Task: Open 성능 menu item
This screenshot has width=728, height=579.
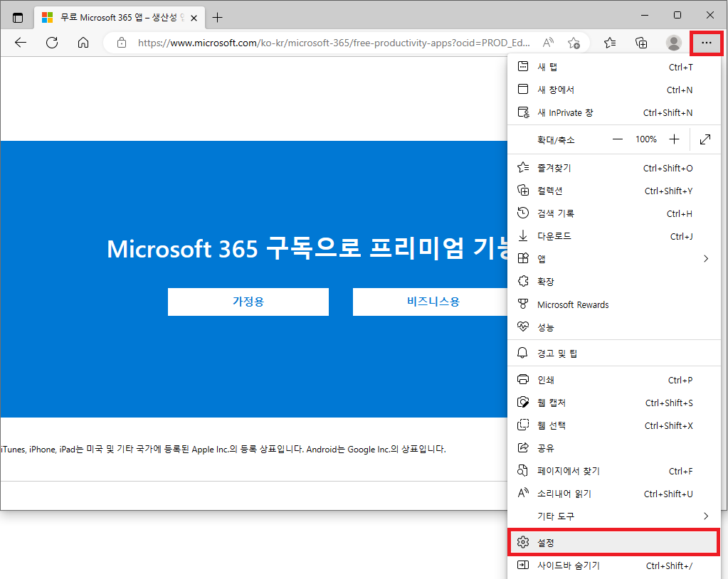Action: tap(614, 327)
